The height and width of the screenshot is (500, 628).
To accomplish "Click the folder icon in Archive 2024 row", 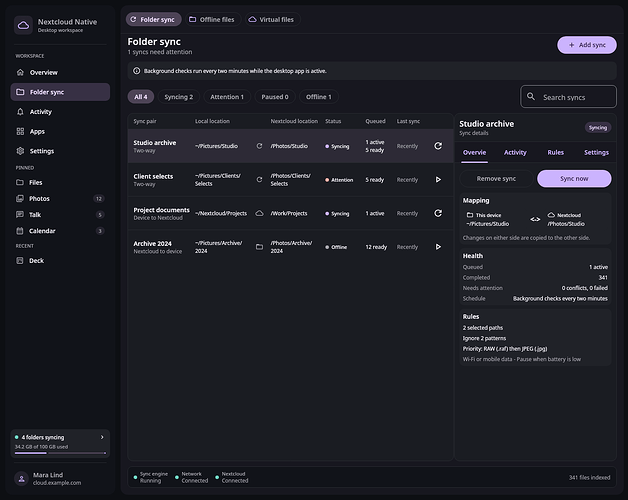I will pos(260,247).
